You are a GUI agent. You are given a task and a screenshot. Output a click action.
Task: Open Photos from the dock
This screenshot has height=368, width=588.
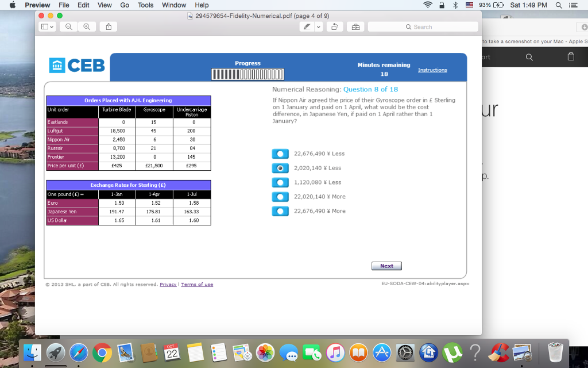[265, 353]
